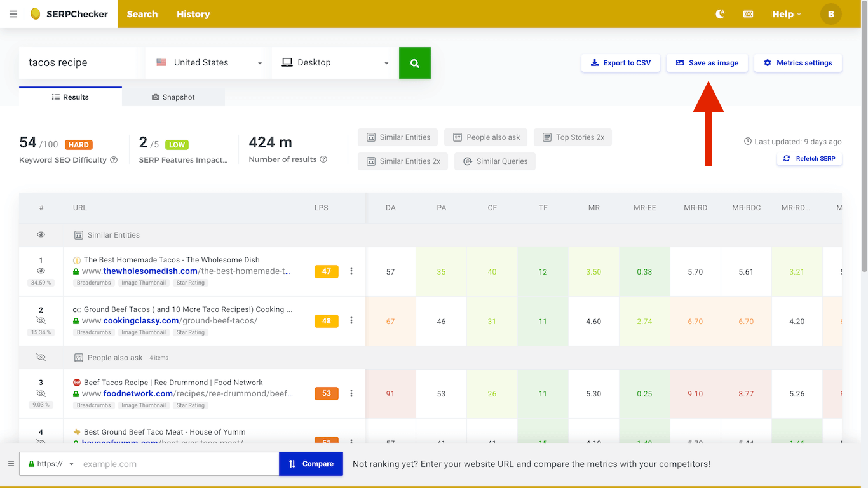Click the Top Stories 2x feature chip
The image size is (868, 488).
pyautogui.click(x=573, y=137)
